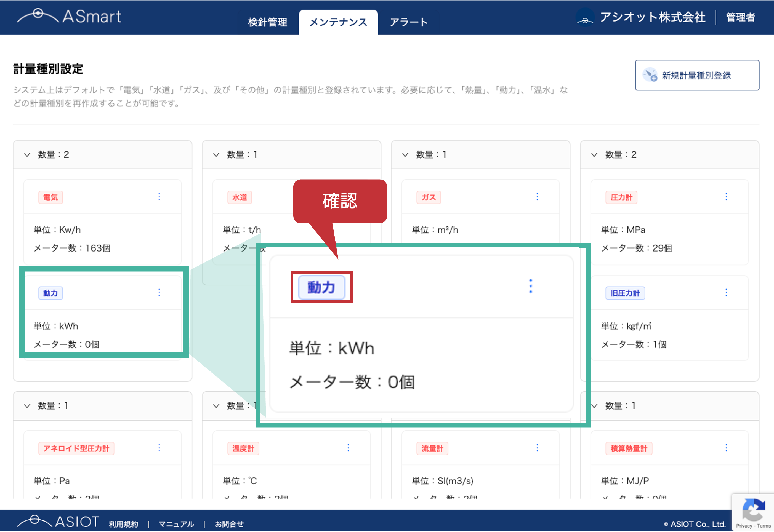Click the 温度計 type tag

[243, 449]
